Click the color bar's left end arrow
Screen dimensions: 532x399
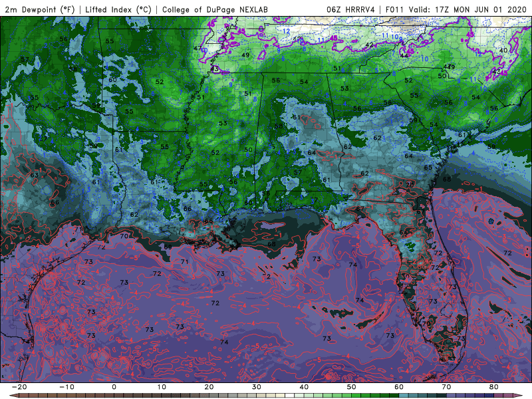(x=13, y=396)
